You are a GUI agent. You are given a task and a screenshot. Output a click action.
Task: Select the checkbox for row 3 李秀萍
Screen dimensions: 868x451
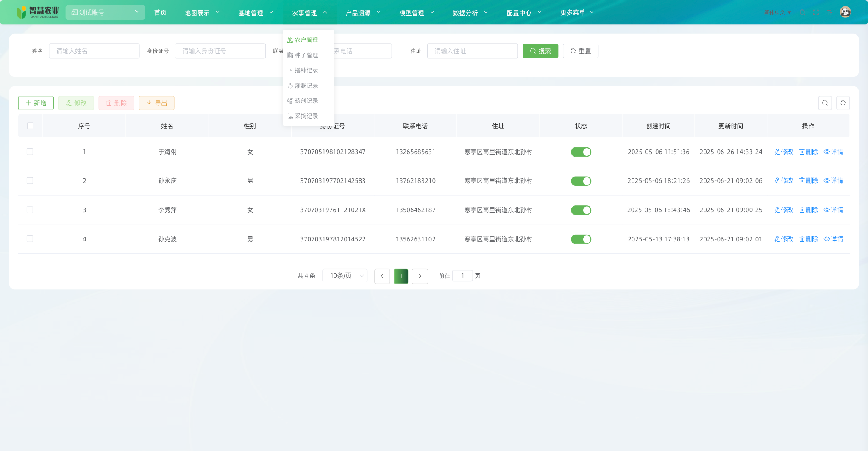[30, 210]
